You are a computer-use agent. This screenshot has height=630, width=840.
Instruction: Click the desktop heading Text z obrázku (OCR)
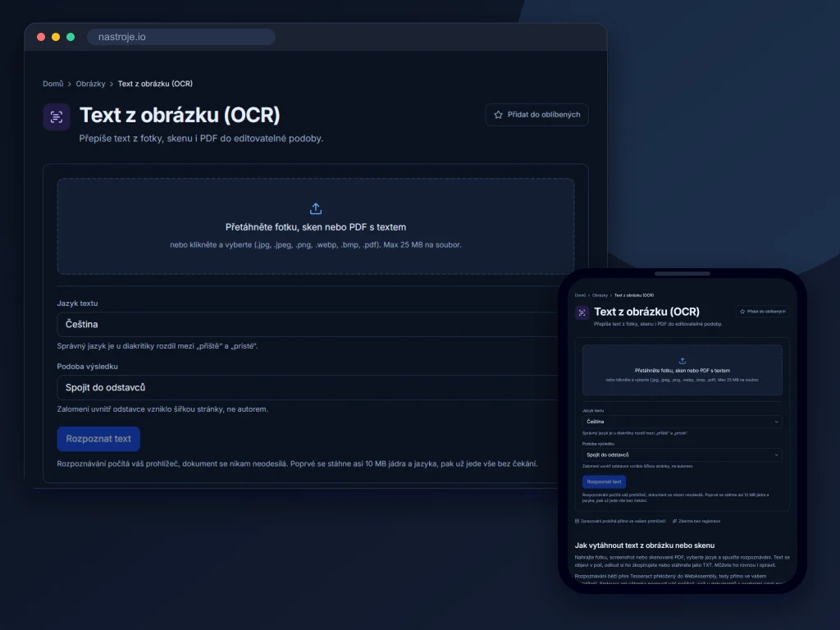pyautogui.click(x=180, y=115)
